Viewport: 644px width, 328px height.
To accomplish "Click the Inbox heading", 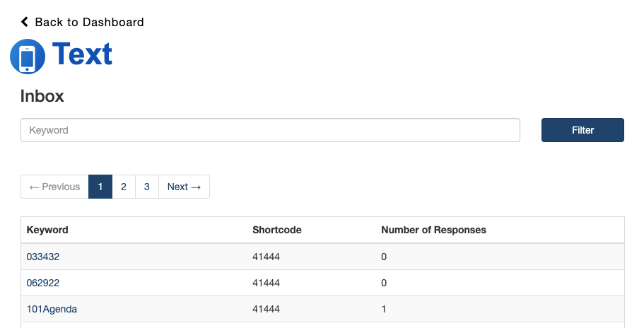I will 42,96.
